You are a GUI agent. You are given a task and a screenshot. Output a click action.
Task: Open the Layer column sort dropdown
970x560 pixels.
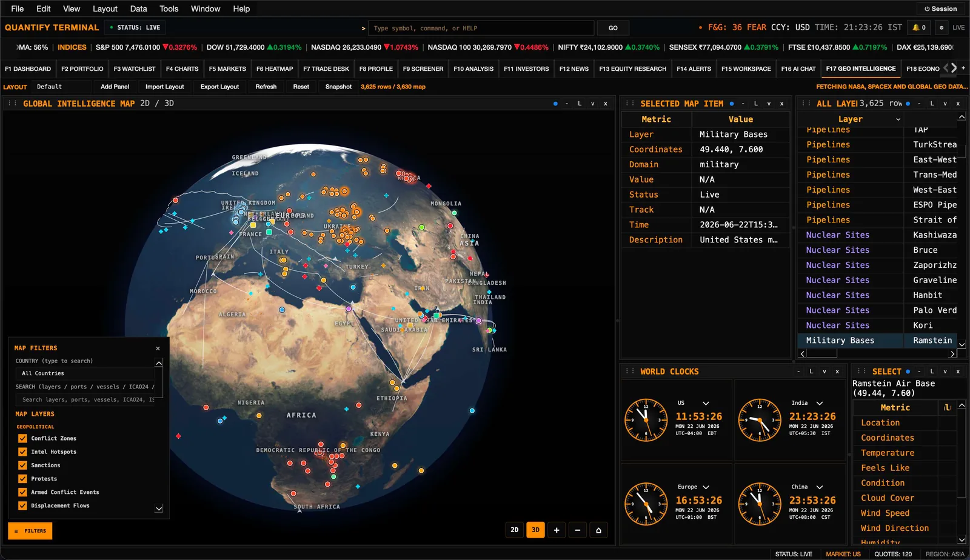[898, 119]
